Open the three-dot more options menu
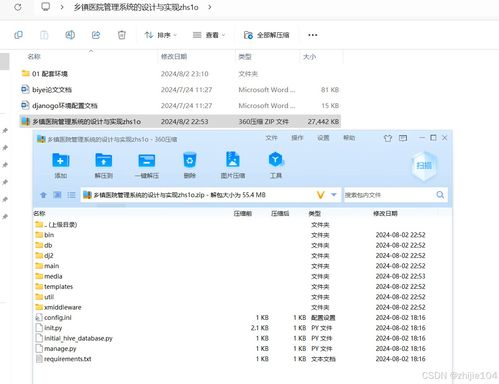 tap(313, 35)
